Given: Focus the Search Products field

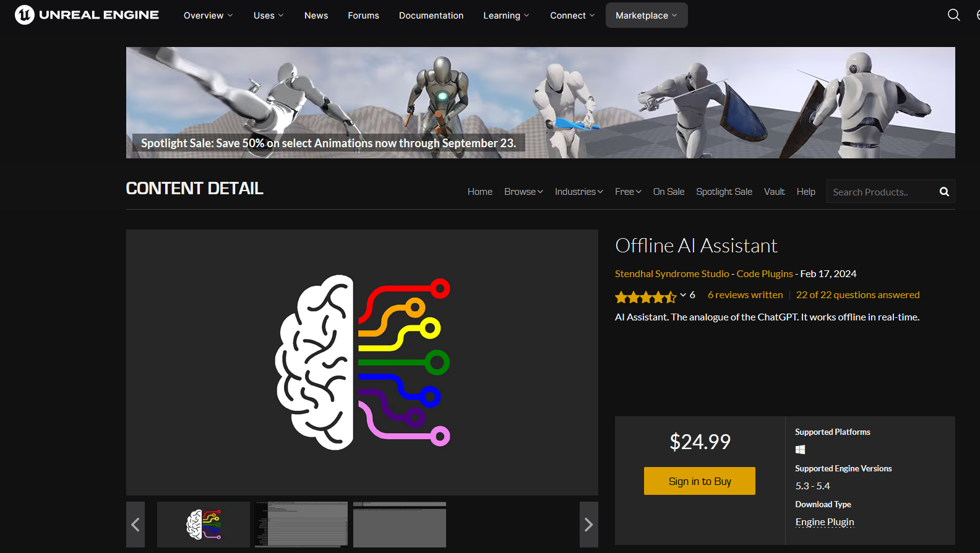Looking at the screenshot, I should point(882,192).
